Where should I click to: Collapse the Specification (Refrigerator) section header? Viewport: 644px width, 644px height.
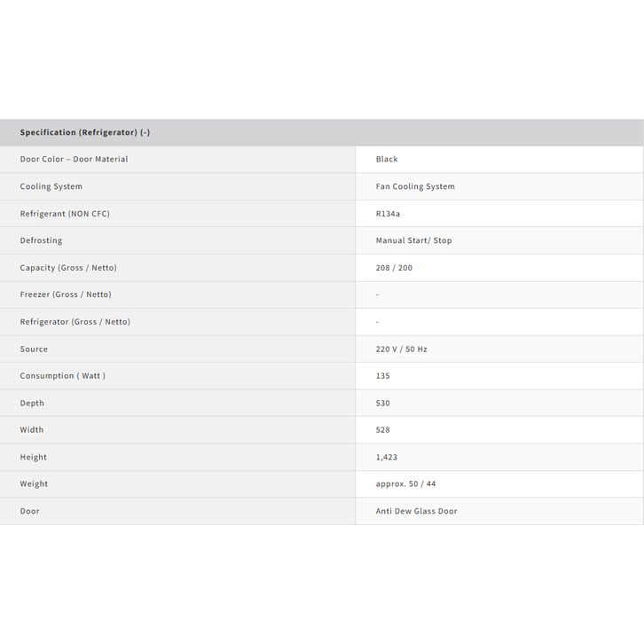pos(85,133)
